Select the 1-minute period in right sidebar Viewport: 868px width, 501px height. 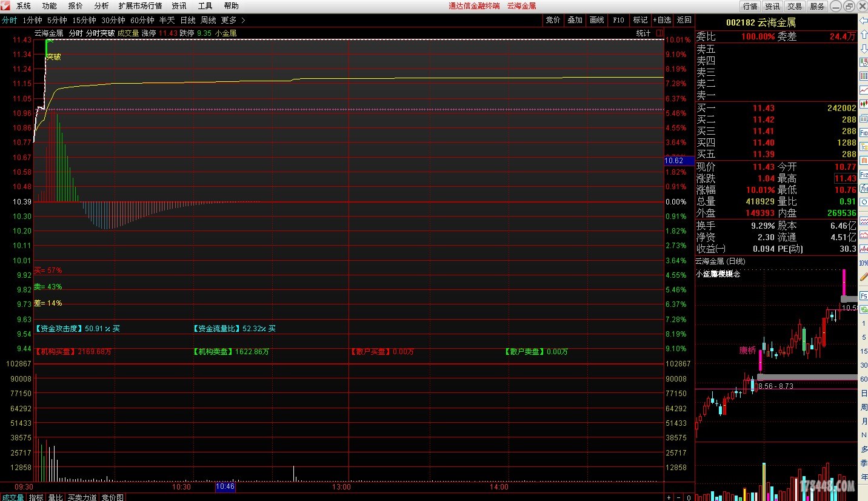863,323
